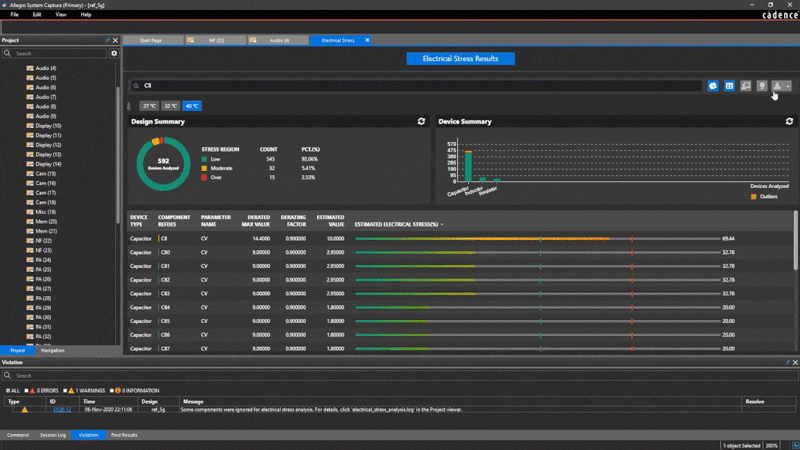Toggle the pie chart summary view icon
The height and width of the screenshot is (450, 800).
[x=713, y=86]
